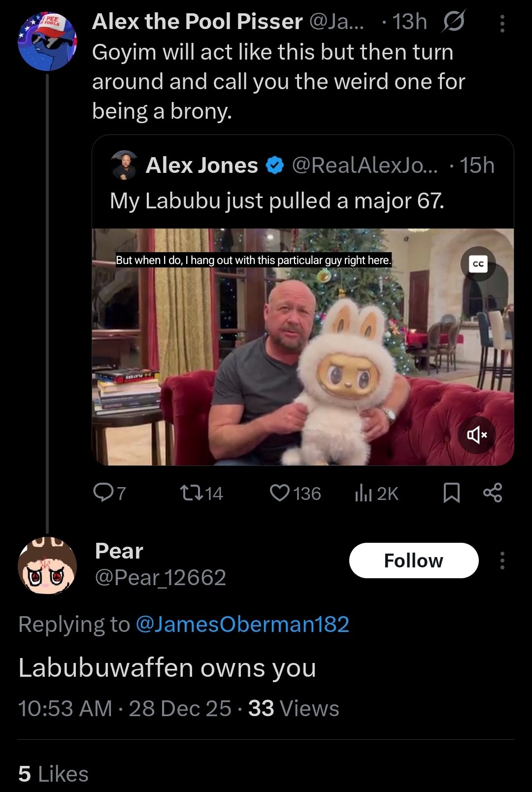The height and width of the screenshot is (792, 532).
Task: Open Alex Jones small profile picture
Action: [x=125, y=165]
